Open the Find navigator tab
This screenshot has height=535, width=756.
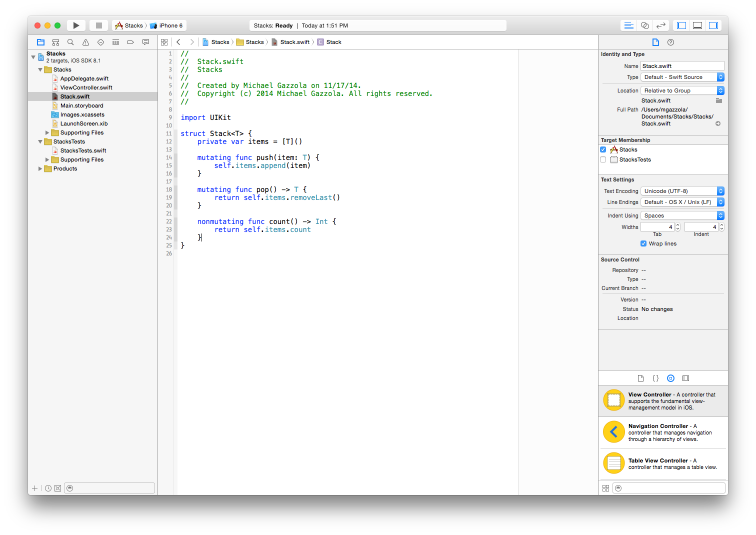tap(70, 42)
